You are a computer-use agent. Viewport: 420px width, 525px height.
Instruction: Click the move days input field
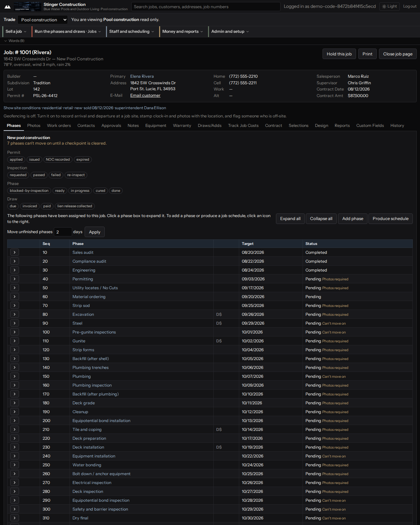pyautogui.click(x=63, y=232)
